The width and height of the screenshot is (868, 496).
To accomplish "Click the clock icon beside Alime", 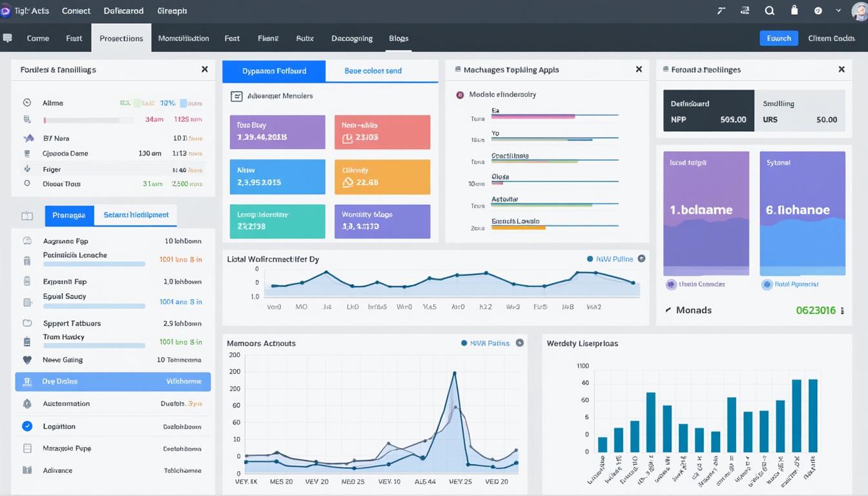I will click(x=27, y=103).
